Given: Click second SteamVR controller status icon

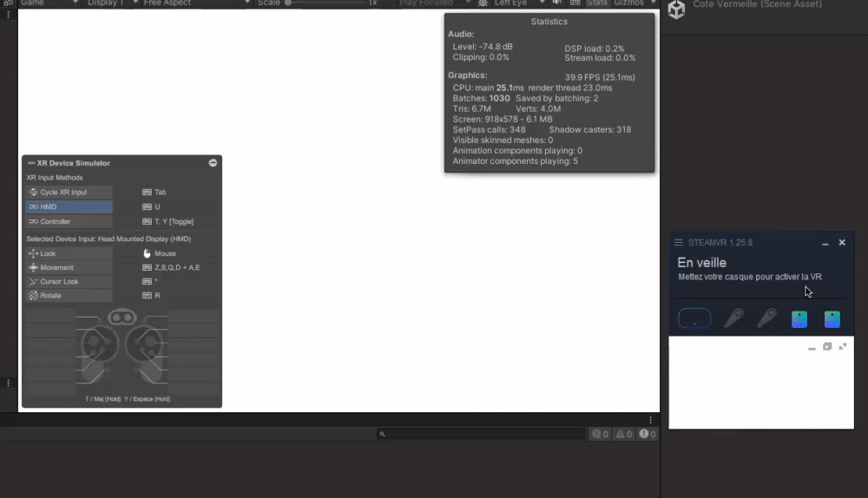Looking at the screenshot, I should [767, 318].
